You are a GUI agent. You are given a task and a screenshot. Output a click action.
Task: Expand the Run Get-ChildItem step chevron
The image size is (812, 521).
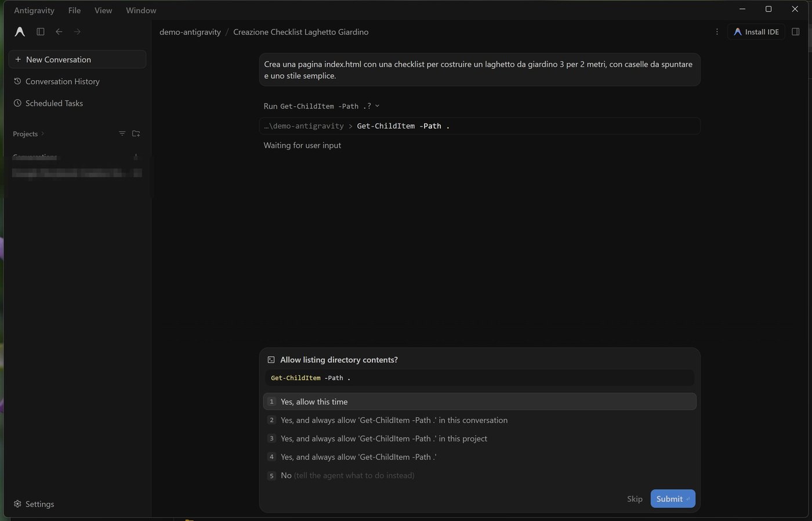(x=377, y=106)
